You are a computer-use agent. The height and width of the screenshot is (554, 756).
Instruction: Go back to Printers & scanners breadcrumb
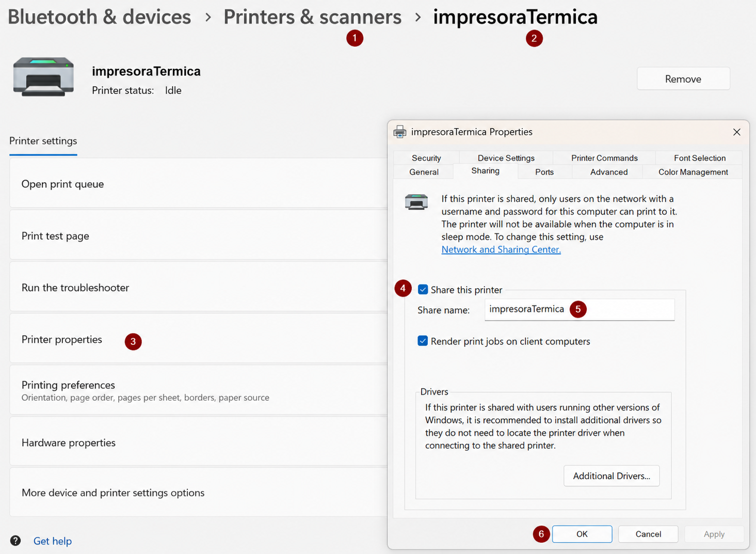[312, 17]
